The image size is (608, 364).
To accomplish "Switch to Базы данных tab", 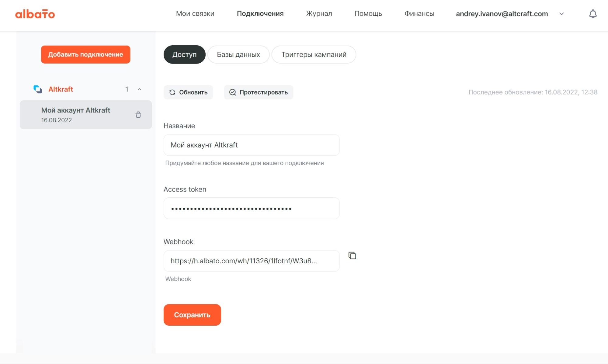I will tap(238, 54).
